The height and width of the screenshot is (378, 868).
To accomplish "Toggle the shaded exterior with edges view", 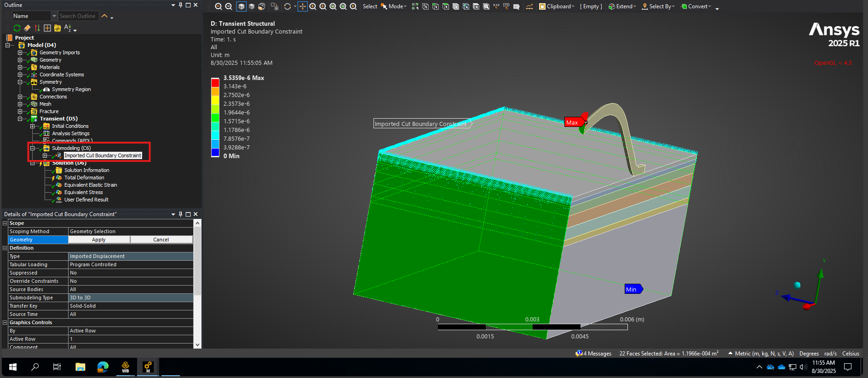I will pyautogui.click(x=241, y=6).
